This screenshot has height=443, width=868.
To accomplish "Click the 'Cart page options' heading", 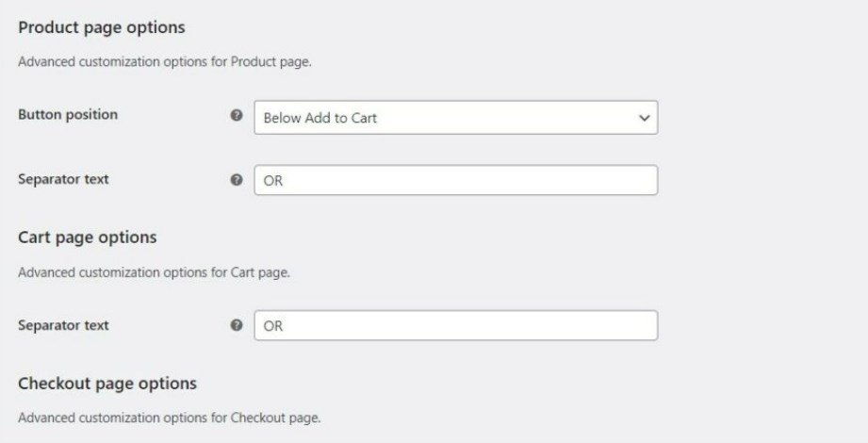I will [87, 238].
